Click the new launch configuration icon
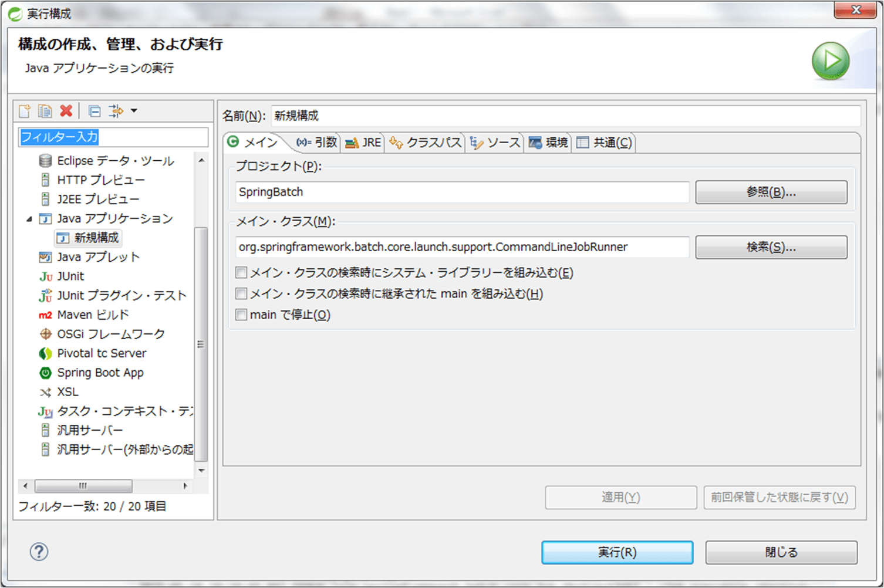The image size is (884, 588). (25, 111)
